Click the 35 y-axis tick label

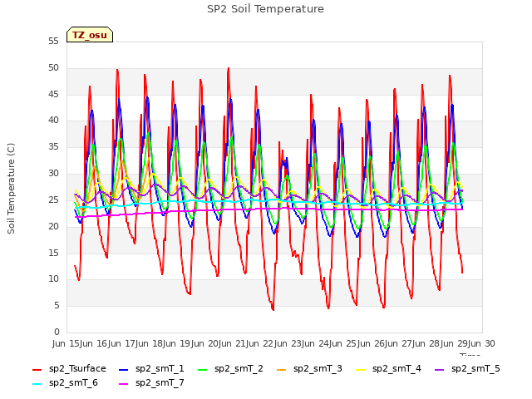point(53,147)
